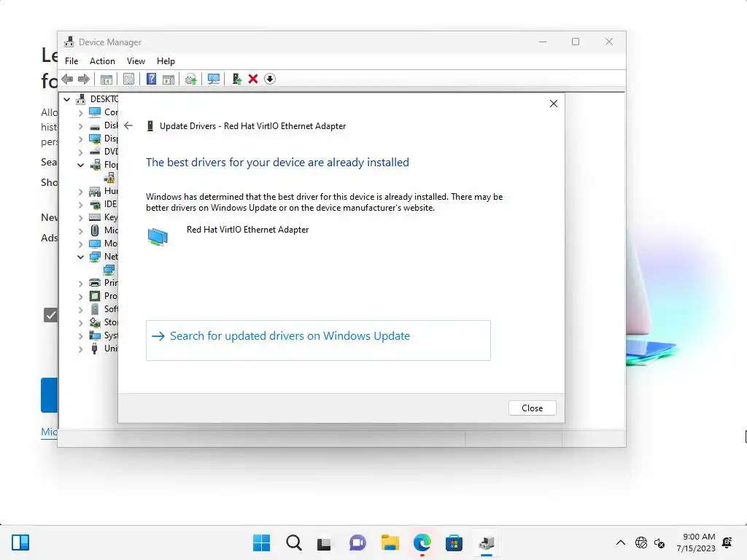This screenshot has height=560, width=747.
Task: Toggle the checkbox in the background window
Action: click(50, 315)
